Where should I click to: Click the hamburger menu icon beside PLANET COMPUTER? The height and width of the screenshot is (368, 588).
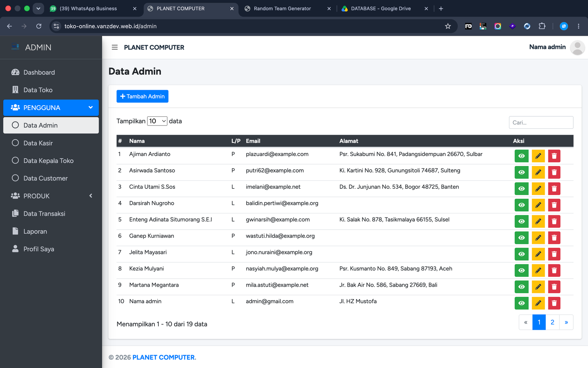(115, 47)
